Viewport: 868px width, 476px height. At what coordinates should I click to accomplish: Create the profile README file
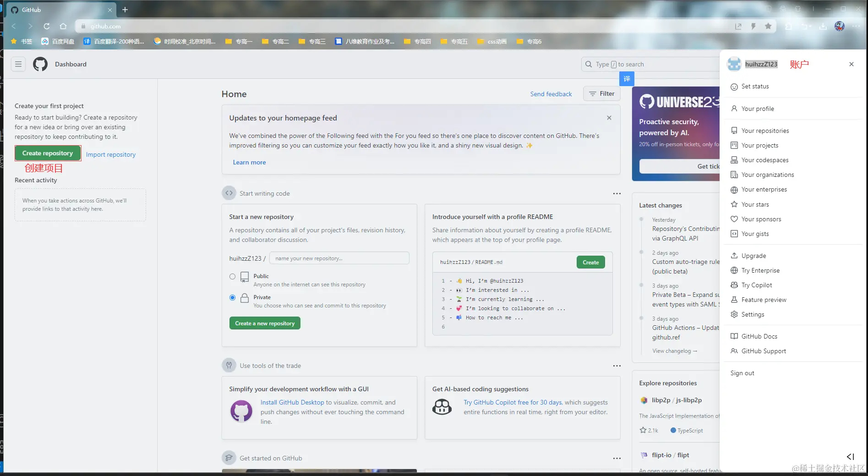point(591,262)
